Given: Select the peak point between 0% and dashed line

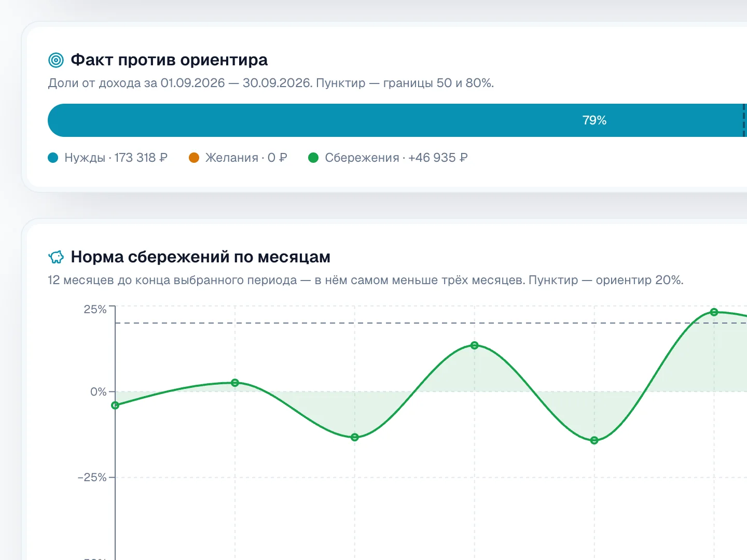Looking at the screenshot, I should [x=474, y=345].
